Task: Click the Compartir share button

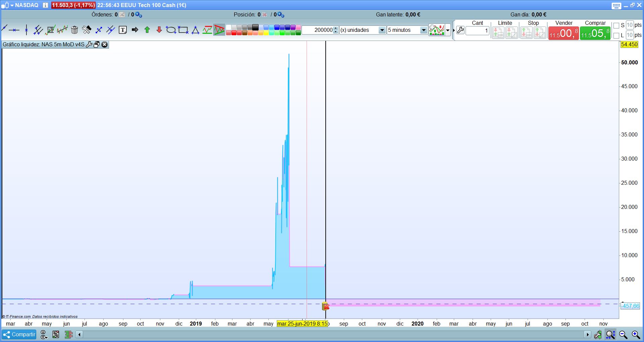Action: click(x=19, y=335)
